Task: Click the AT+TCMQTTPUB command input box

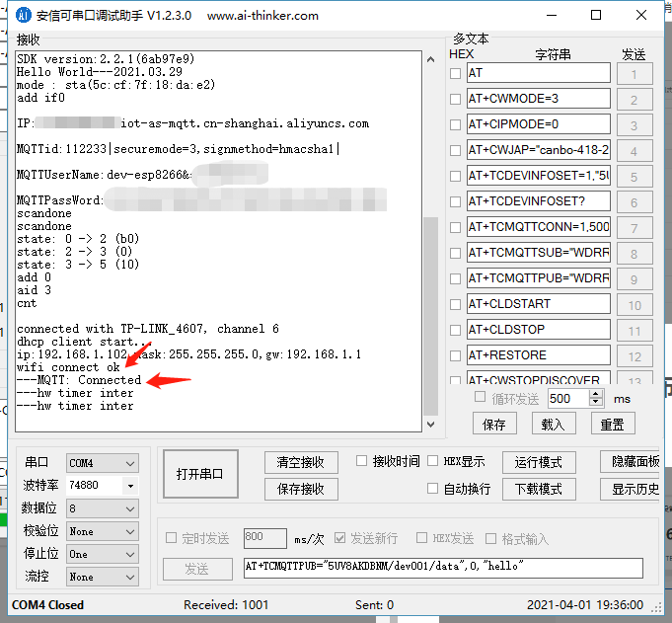Action: pyautogui.click(x=443, y=568)
